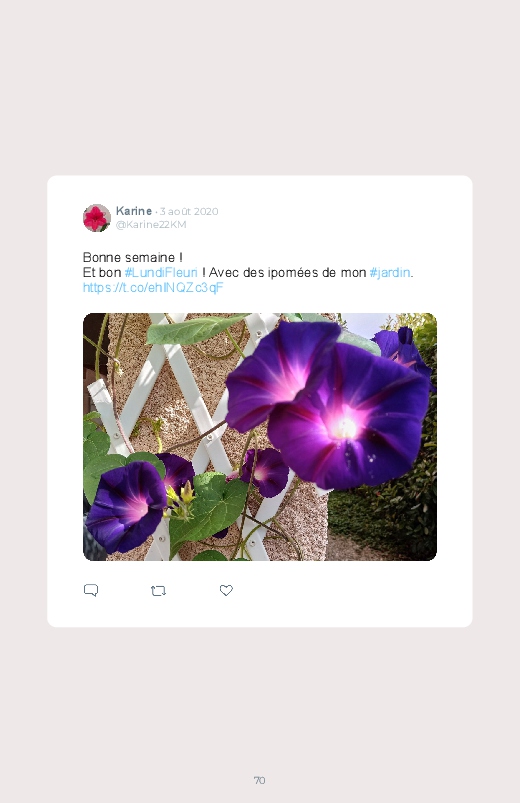
Task: Click the page number 70
Action: coord(259,780)
